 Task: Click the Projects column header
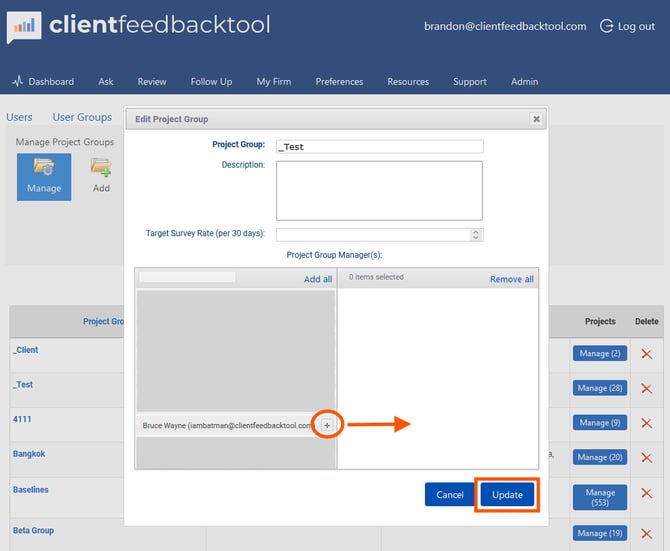coord(600,321)
